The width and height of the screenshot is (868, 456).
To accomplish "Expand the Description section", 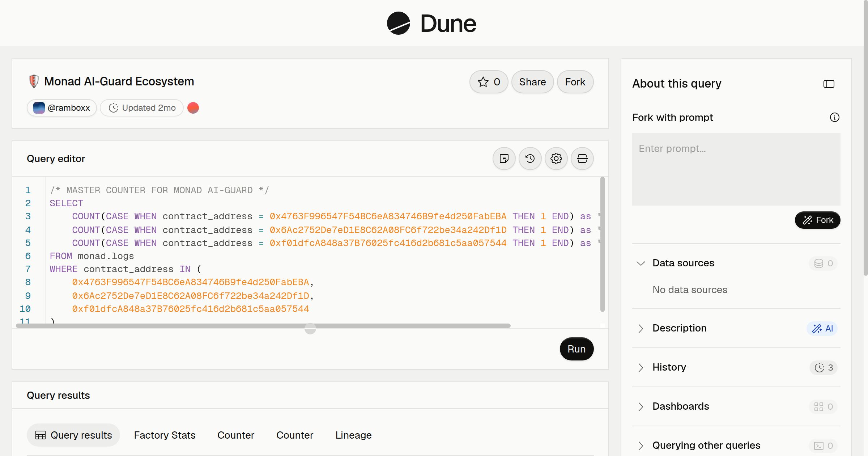I will pyautogui.click(x=641, y=328).
